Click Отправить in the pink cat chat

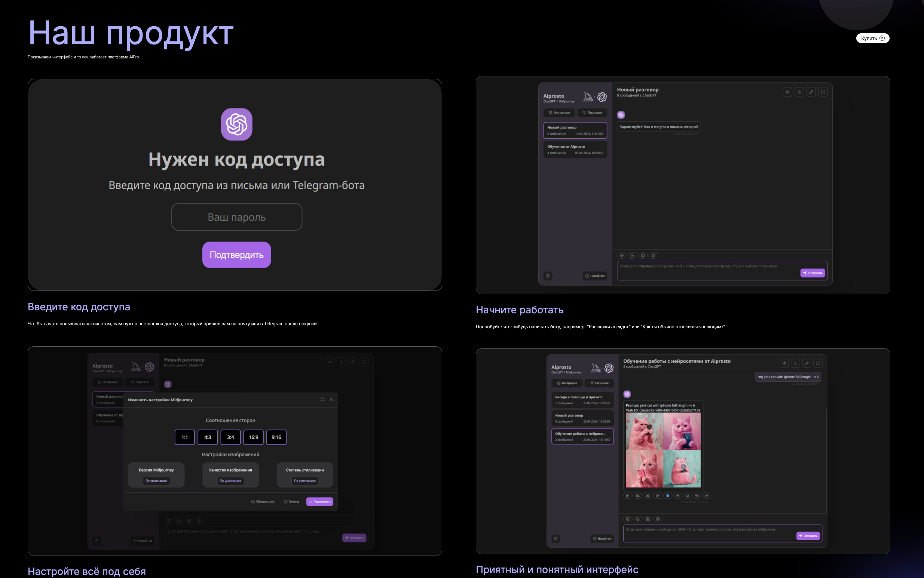pos(808,536)
